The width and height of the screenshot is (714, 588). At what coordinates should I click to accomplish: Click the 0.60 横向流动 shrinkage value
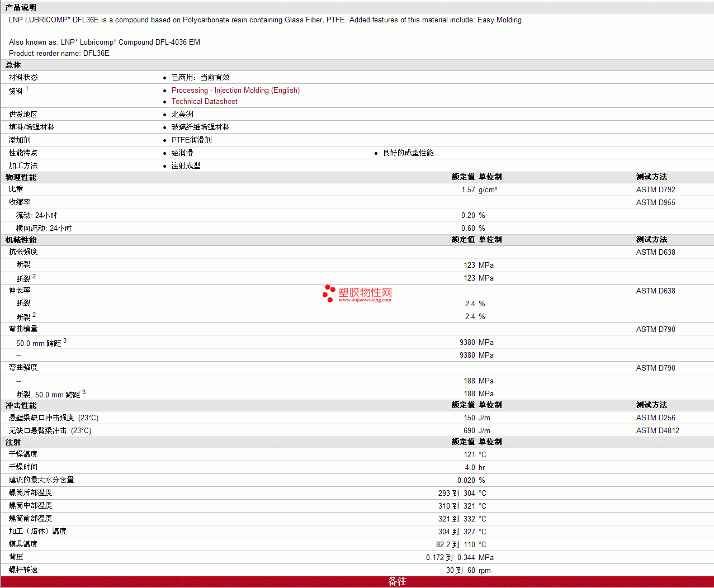point(468,229)
